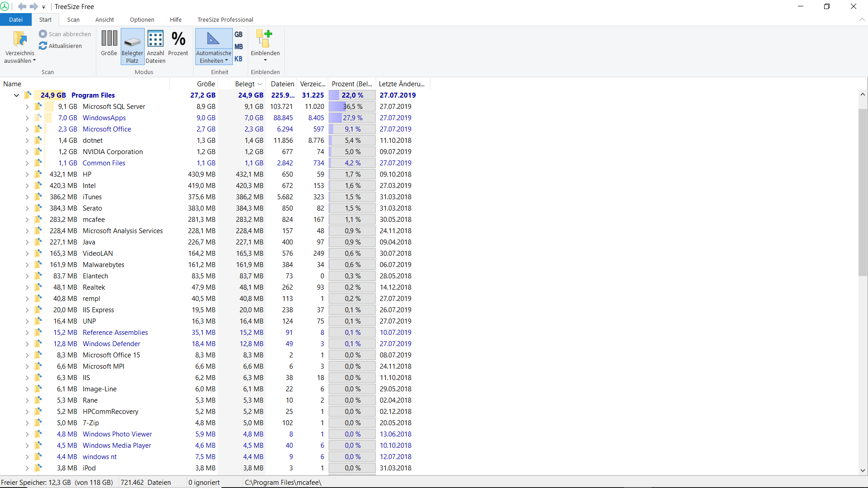Click the Verzeichnis auswählen folder icon

tap(20, 39)
